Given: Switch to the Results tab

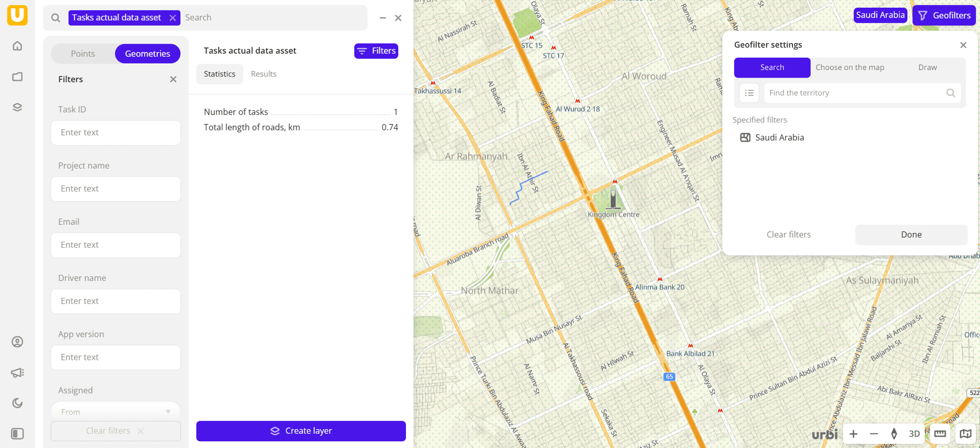Looking at the screenshot, I should pos(263,74).
